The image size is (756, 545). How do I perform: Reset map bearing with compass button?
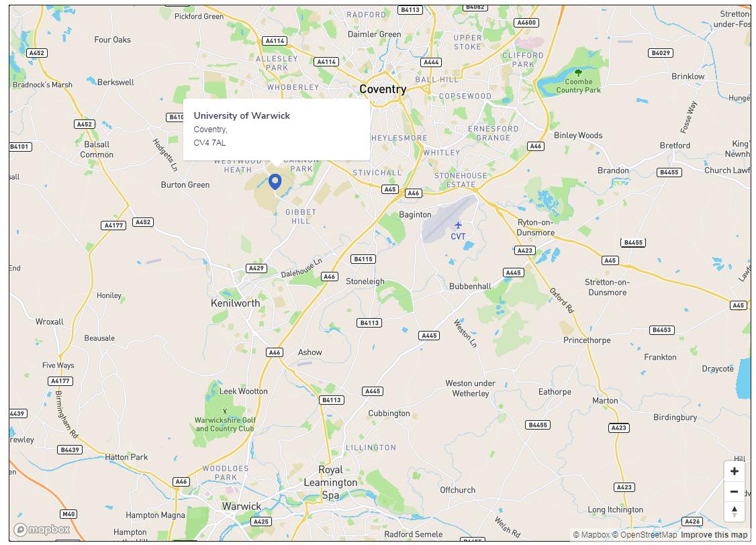(x=735, y=511)
